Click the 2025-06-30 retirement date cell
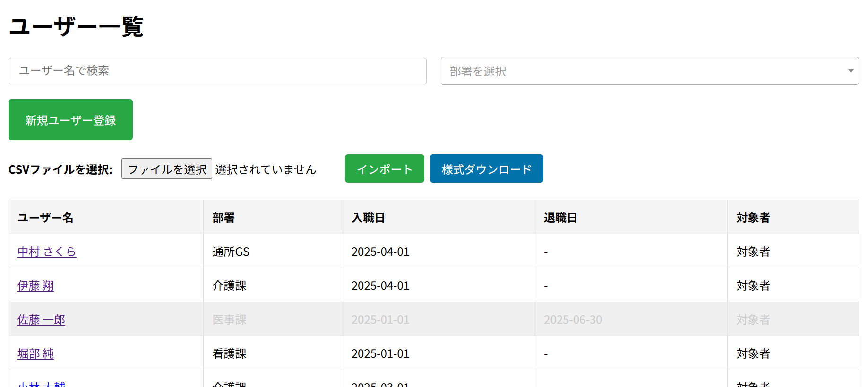 pyautogui.click(x=573, y=320)
